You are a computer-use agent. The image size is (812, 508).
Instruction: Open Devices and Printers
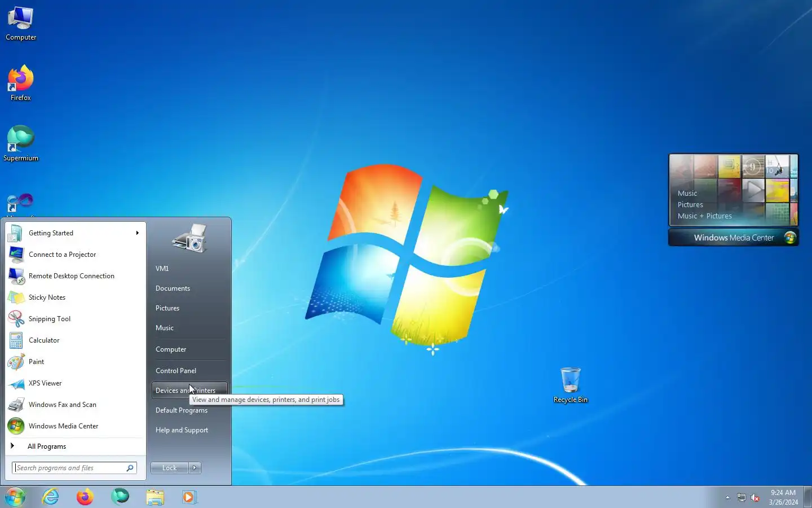[x=189, y=391]
